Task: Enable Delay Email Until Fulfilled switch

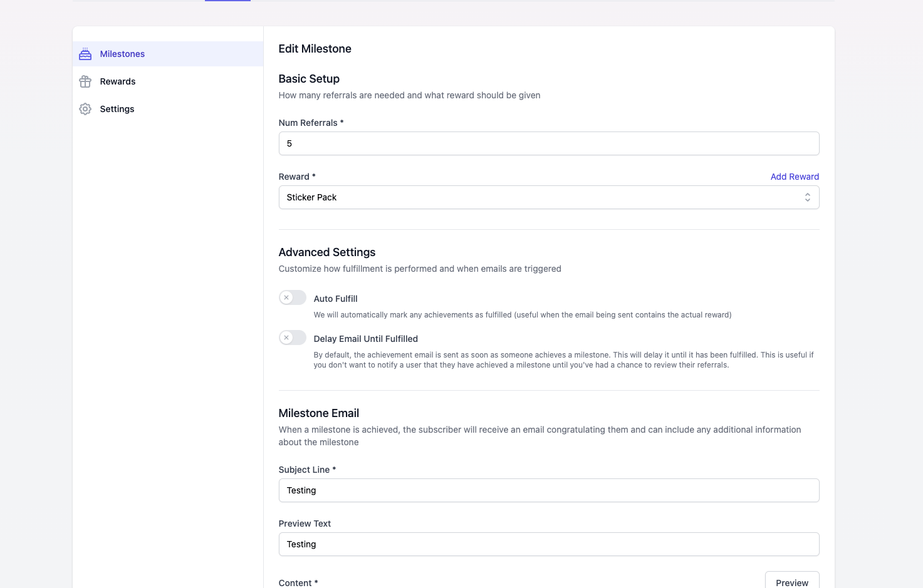Action: (293, 338)
